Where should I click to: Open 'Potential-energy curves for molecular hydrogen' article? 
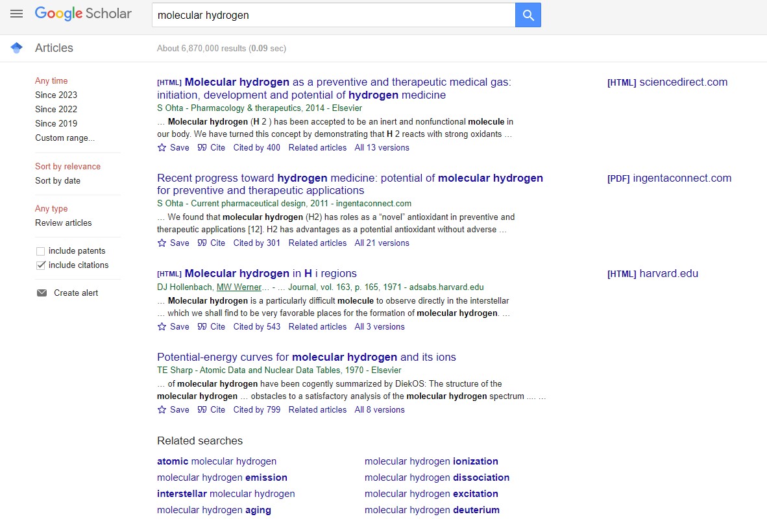tap(306, 357)
